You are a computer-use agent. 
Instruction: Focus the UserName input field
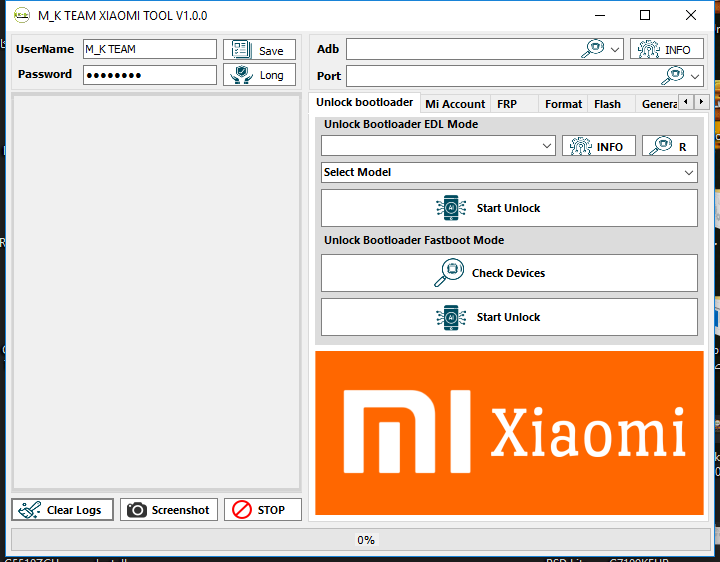point(150,49)
